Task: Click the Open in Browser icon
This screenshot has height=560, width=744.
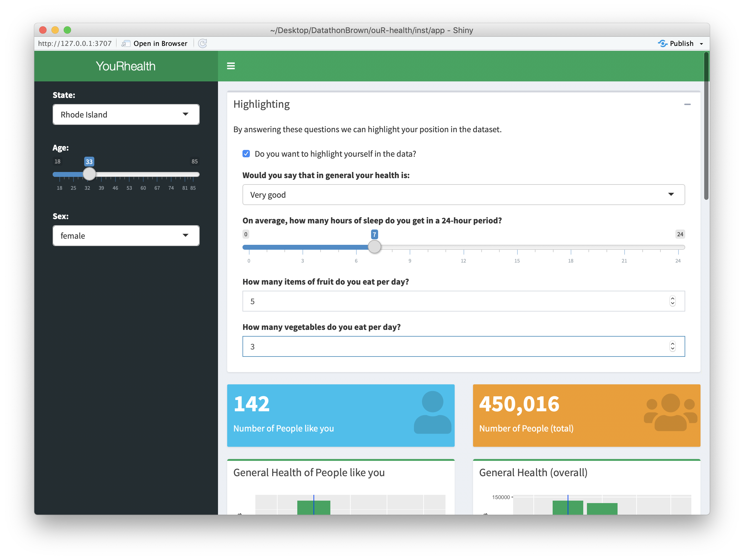Action: tap(126, 43)
